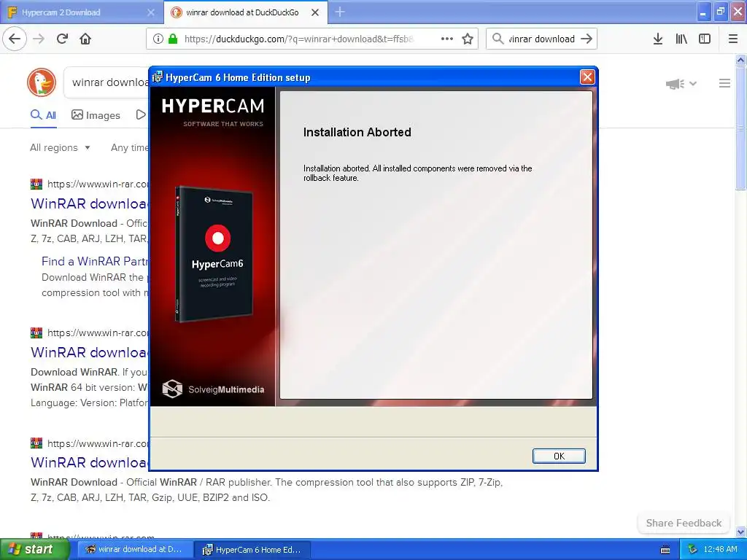
Task: Click the keyboard icon in system tray
Action: click(x=665, y=550)
